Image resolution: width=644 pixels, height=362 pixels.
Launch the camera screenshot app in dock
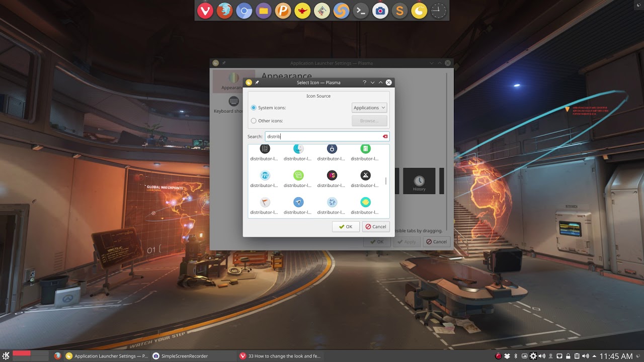point(380,11)
